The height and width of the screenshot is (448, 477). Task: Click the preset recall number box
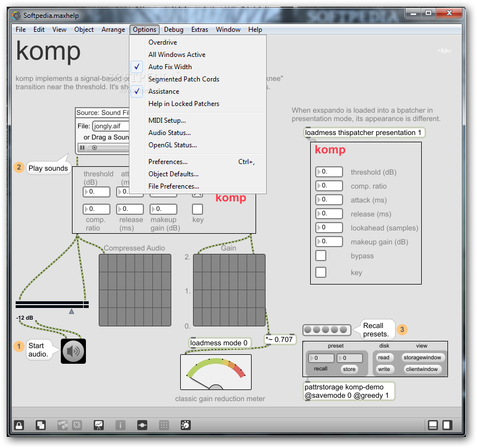coord(321,358)
